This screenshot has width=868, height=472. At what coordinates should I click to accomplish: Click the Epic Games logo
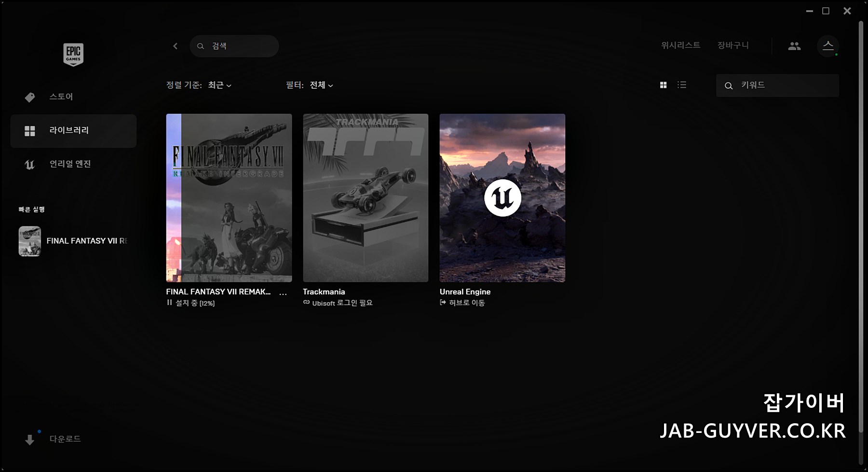pyautogui.click(x=73, y=54)
